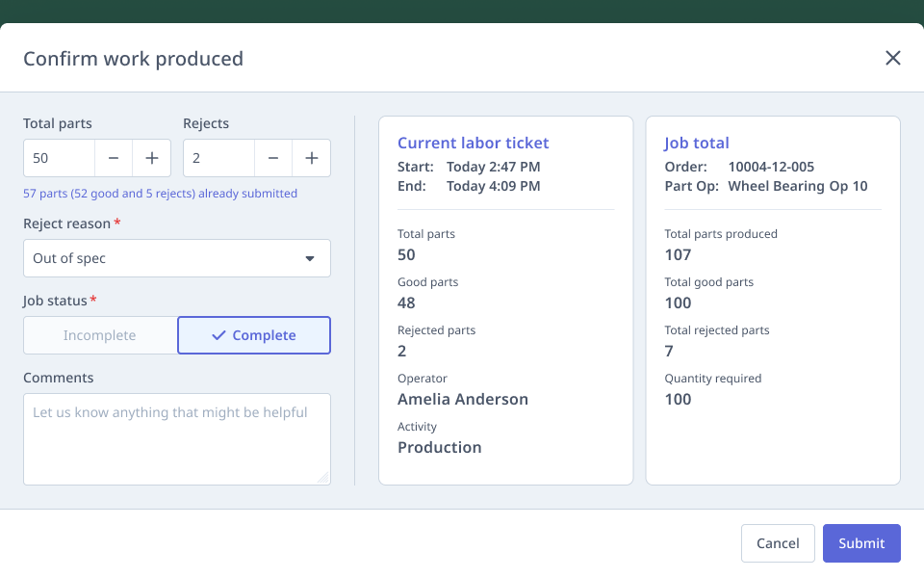Image resolution: width=924 pixels, height=578 pixels.
Task: Open the 57 parts already submitted link
Action: click(159, 193)
